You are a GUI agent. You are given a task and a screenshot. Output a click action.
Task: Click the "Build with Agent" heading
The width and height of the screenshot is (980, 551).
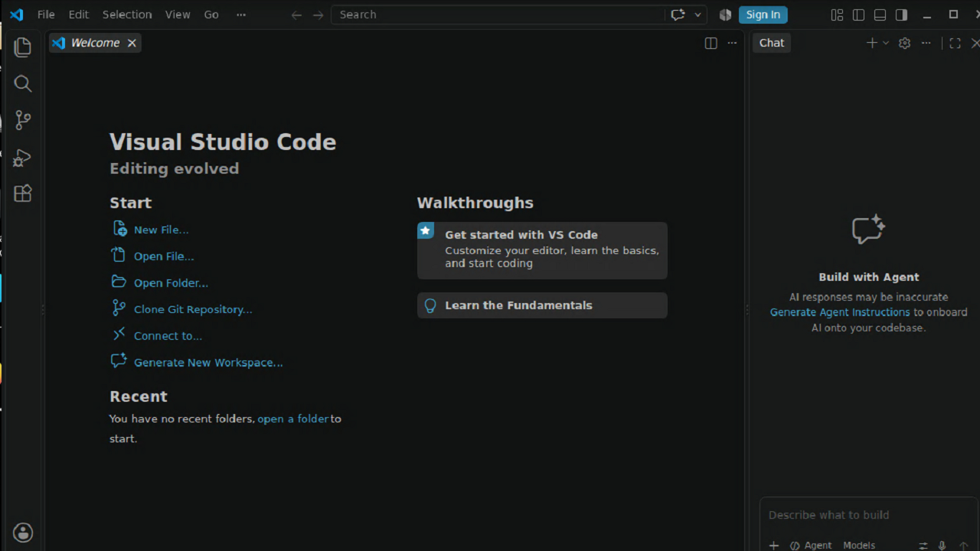(869, 277)
